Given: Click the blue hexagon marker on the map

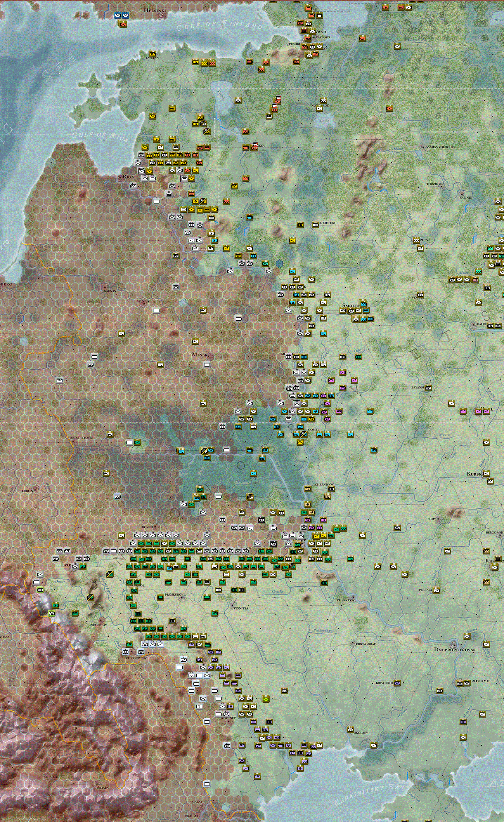Looking at the screenshot, I should click(x=279, y=264).
